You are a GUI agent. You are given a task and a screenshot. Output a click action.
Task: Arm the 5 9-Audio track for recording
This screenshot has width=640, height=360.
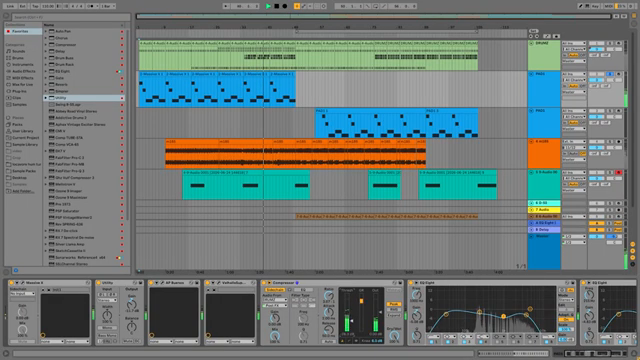click(619, 173)
